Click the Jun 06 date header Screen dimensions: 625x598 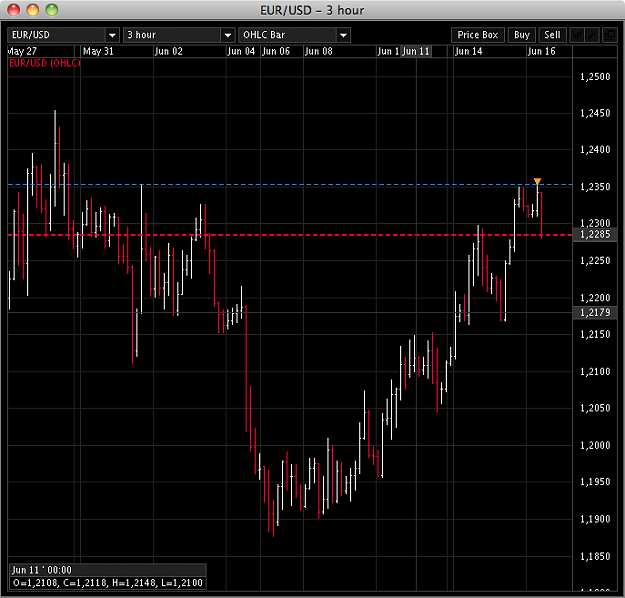point(276,51)
